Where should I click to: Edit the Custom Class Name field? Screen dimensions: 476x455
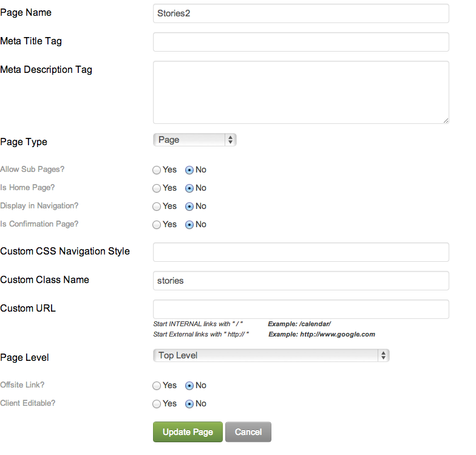point(301,281)
